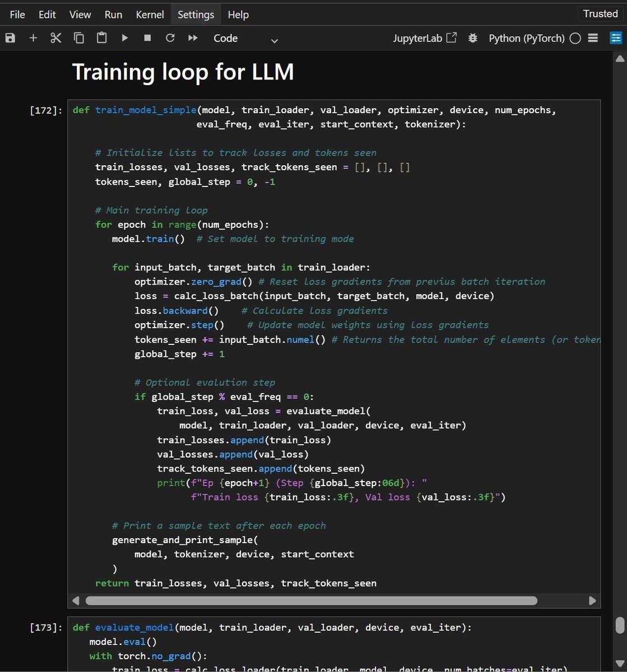Click the '# Main training loop' comment
Screen dimensions: 627x672
(x=151, y=211)
